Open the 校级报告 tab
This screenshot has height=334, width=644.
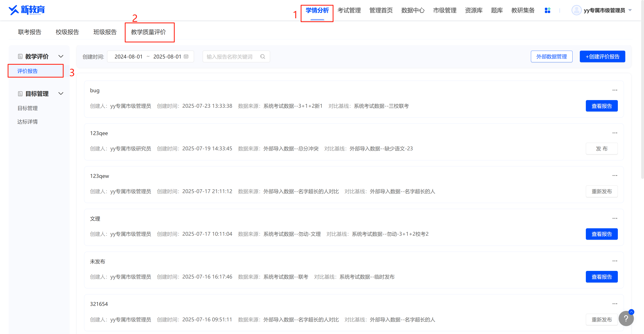(67, 32)
